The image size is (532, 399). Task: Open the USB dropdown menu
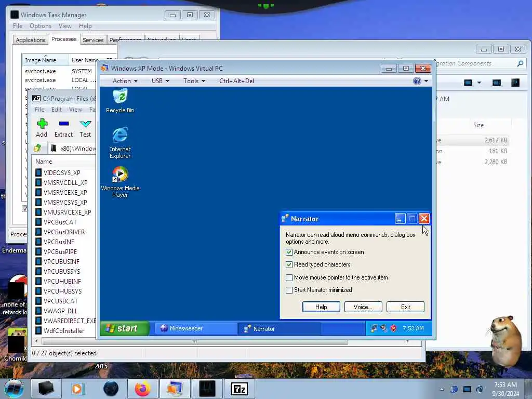pyautogui.click(x=160, y=81)
